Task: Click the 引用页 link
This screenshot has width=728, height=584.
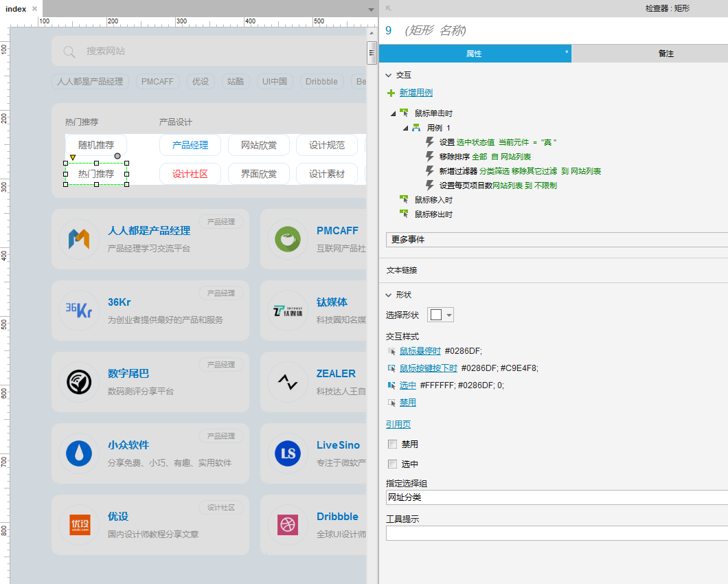Action: [398, 425]
